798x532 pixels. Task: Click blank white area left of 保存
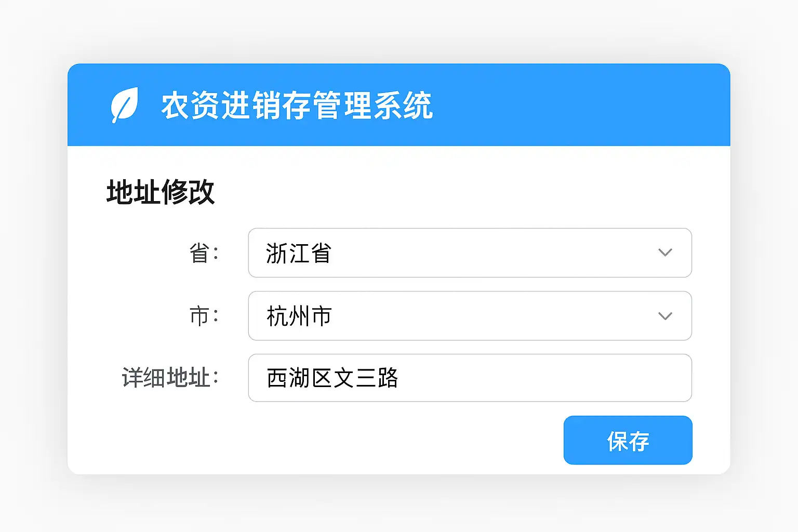coord(364,441)
